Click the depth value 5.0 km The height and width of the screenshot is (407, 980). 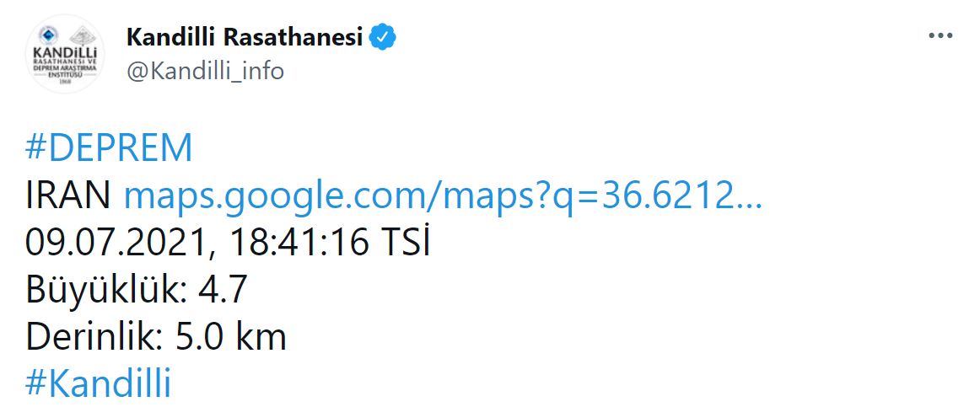click(231, 337)
